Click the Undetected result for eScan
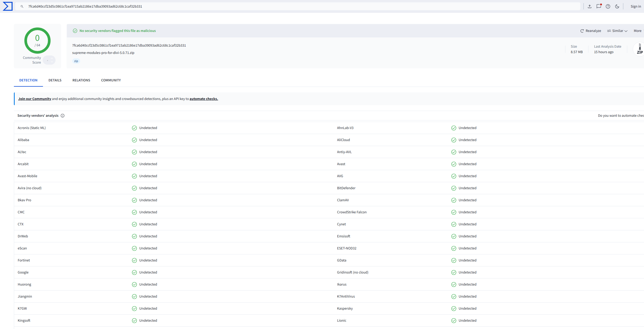 tap(148, 248)
